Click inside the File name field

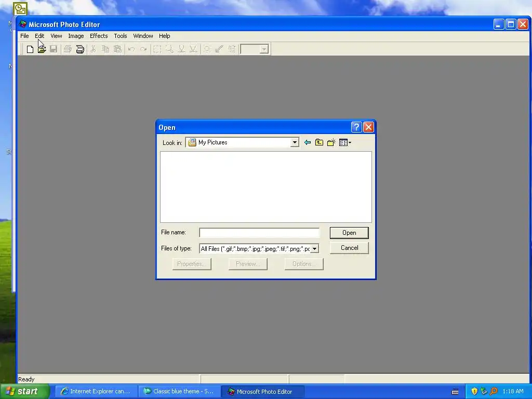[x=259, y=233]
